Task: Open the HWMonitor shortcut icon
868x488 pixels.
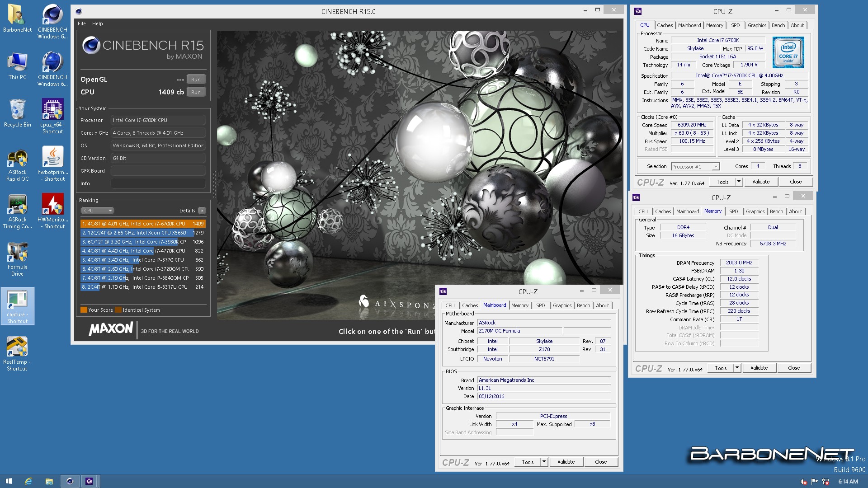Action: tap(52, 211)
